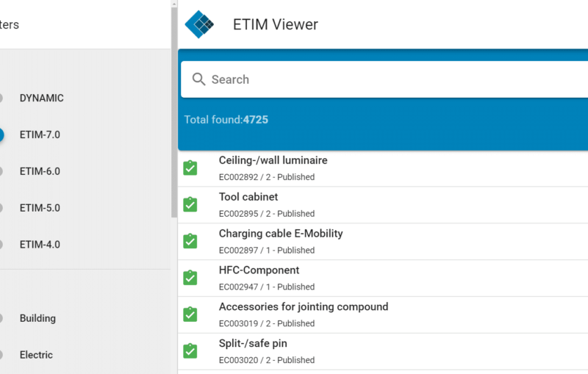Select the DYNAMIC version radio option
The height and width of the screenshot is (374, 588).
pyautogui.click(x=2, y=98)
